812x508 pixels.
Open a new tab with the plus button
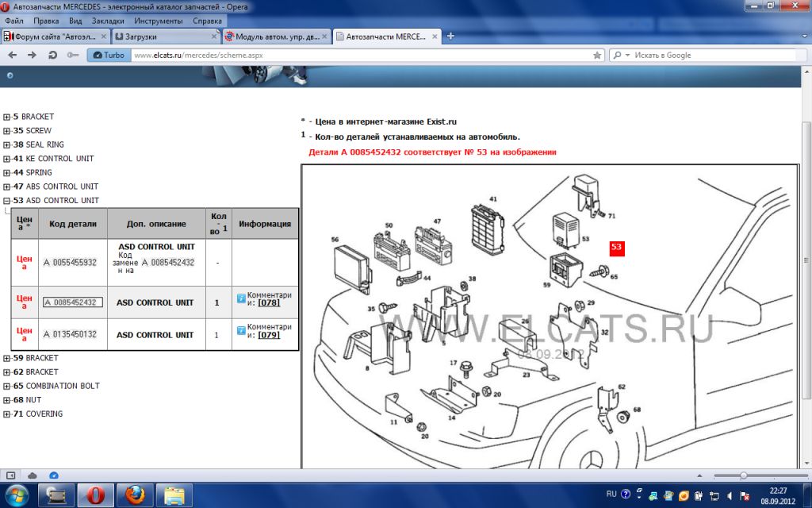coord(450,37)
